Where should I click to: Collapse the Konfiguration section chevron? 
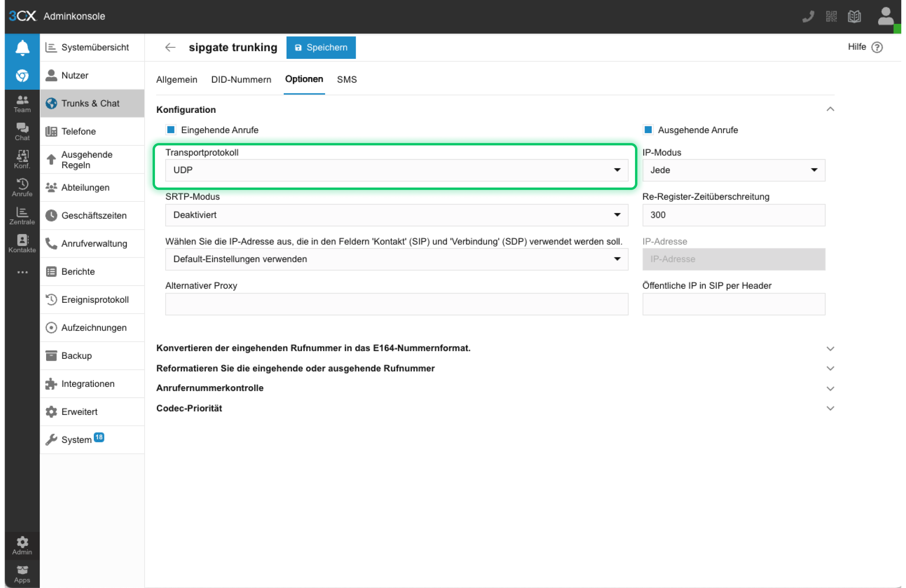830,109
